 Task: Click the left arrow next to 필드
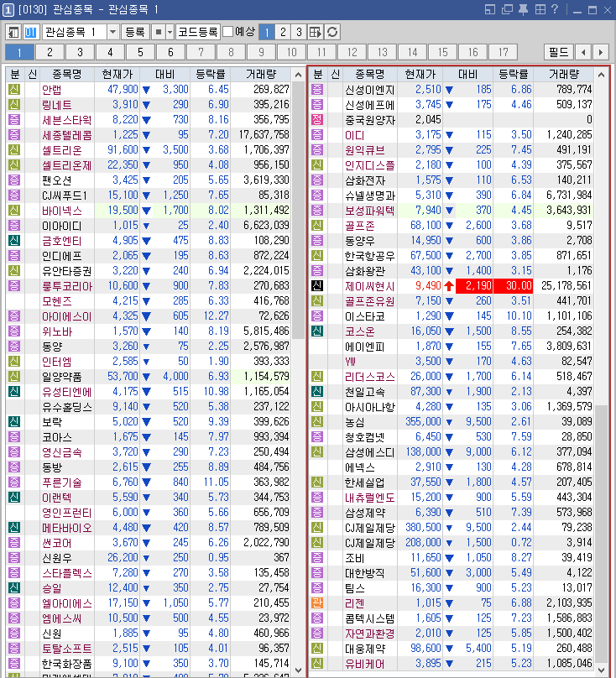coord(583,52)
